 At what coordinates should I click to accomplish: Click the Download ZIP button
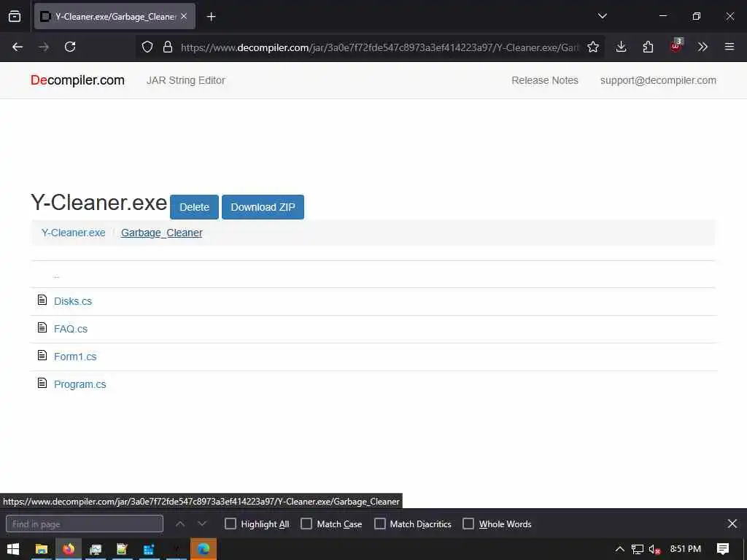pos(263,207)
